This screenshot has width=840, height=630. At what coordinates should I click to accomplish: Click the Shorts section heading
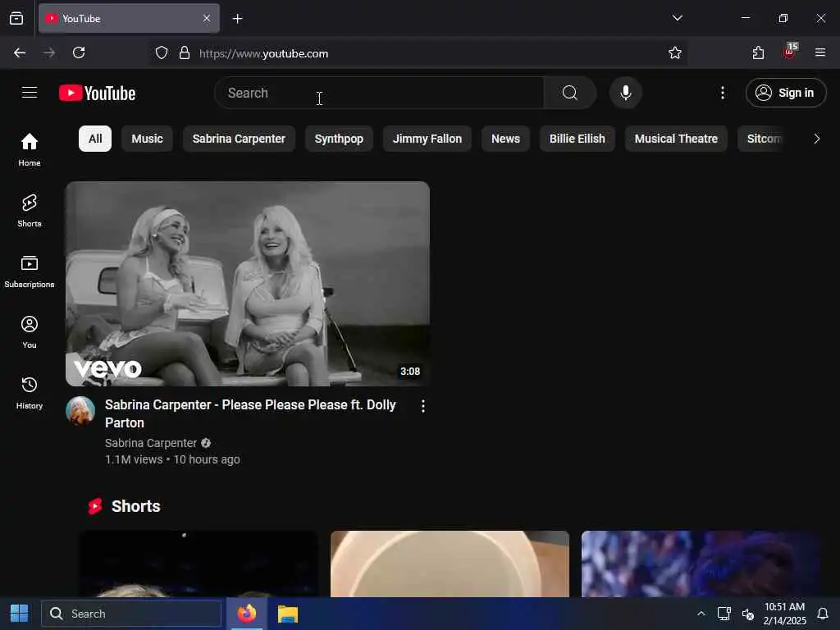click(x=135, y=506)
